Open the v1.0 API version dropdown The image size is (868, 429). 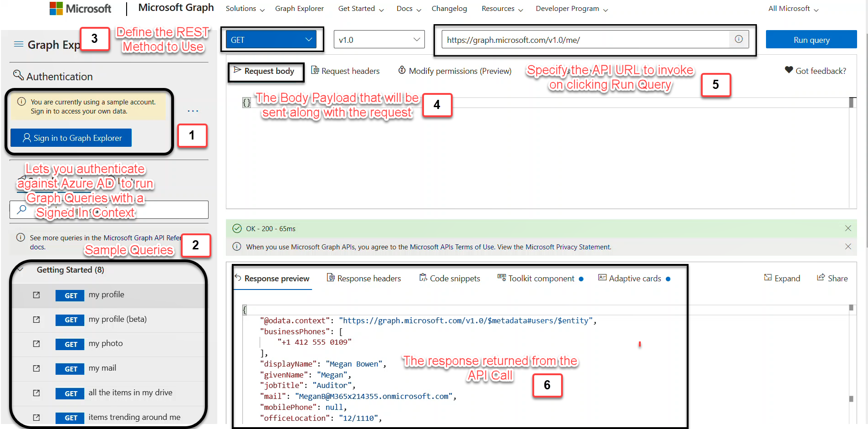(x=379, y=40)
